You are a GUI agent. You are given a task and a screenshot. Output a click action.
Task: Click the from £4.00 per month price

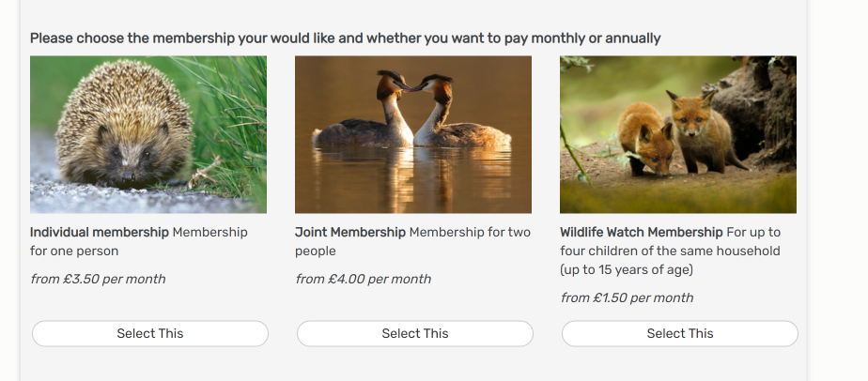pyautogui.click(x=364, y=279)
